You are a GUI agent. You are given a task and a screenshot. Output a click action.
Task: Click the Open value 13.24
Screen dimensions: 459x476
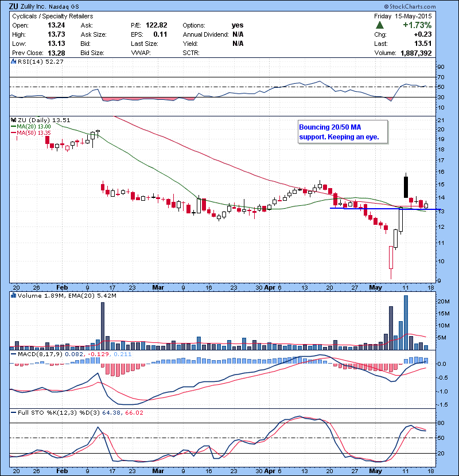click(56, 25)
